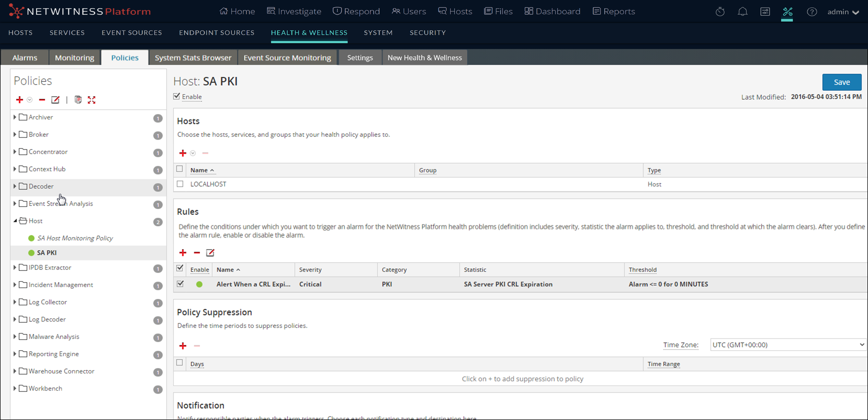Check the LOCALHOST host row checkbox
Screen dimensions: 868x420
pos(180,184)
